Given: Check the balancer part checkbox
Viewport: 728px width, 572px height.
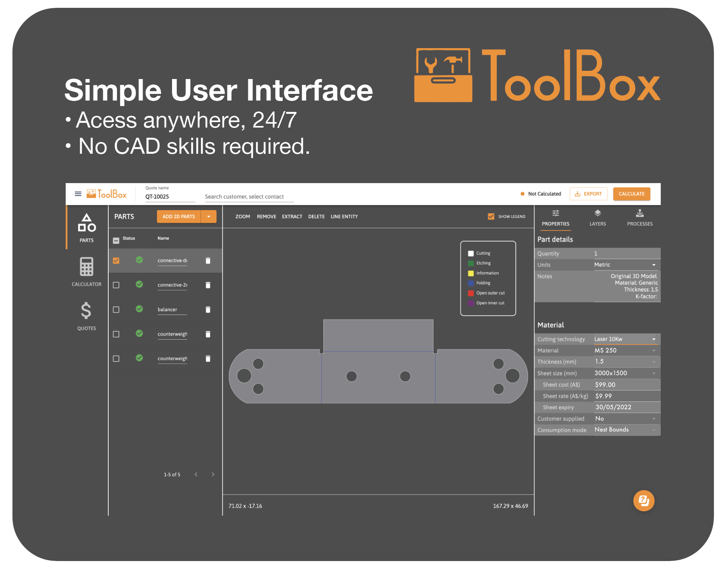Looking at the screenshot, I should [116, 309].
